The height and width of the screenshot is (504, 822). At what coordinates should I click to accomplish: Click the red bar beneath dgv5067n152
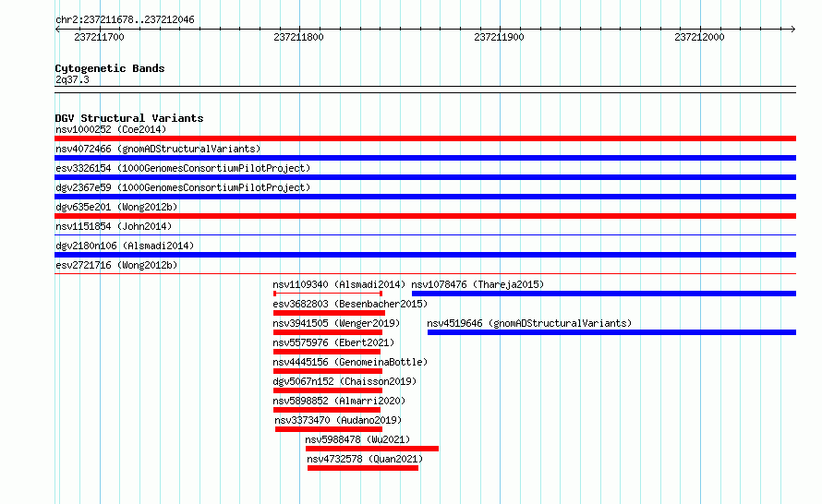[328, 390]
